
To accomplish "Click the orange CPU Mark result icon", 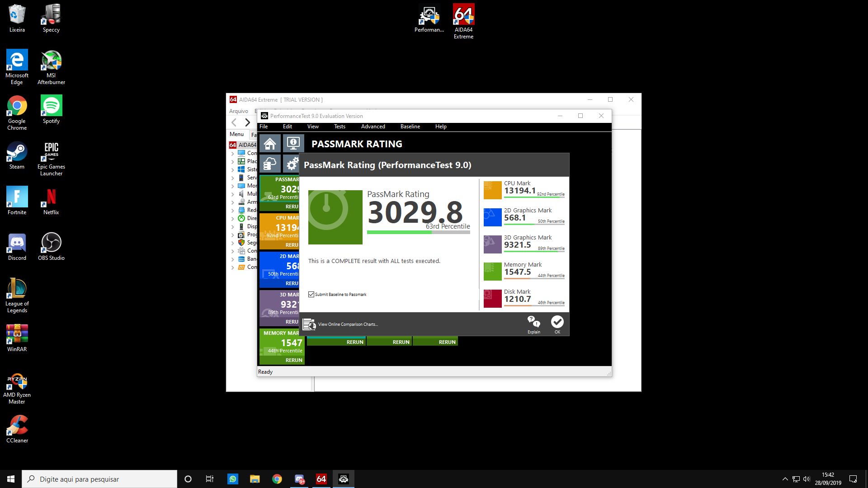I will tap(492, 190).
